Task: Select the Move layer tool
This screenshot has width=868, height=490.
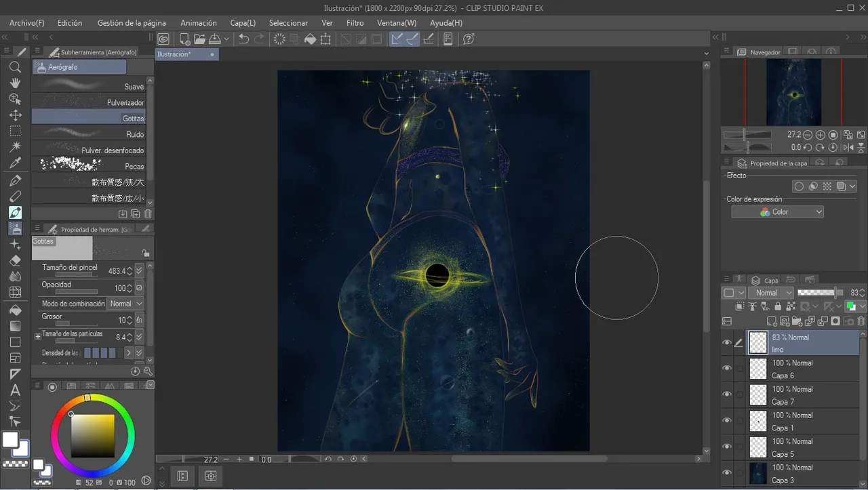Action: tap(15, 115)
